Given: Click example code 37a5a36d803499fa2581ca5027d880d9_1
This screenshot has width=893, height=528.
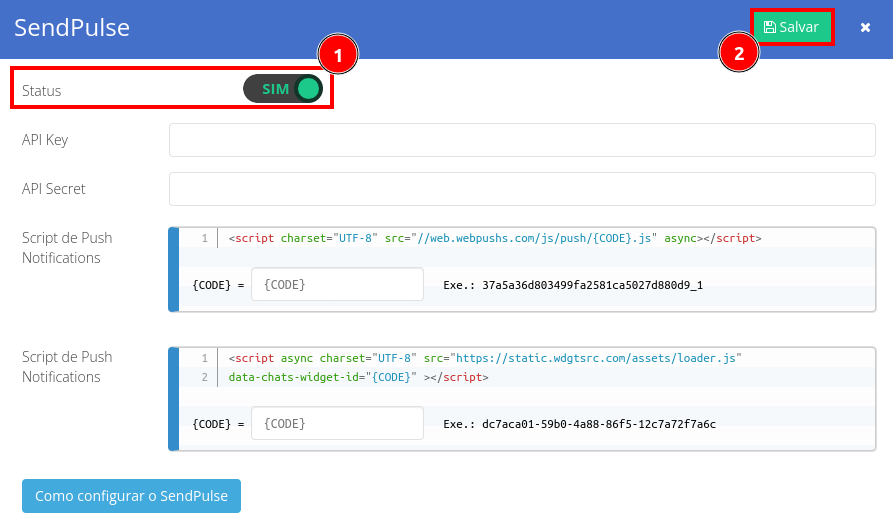Looking at the screenshot, I should 592,285.
